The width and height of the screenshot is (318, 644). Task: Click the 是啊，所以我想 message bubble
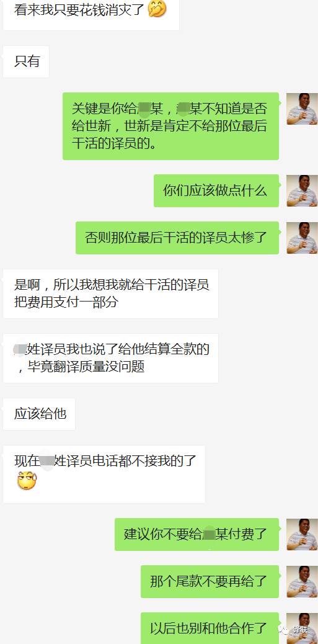(x=111, y=293)
